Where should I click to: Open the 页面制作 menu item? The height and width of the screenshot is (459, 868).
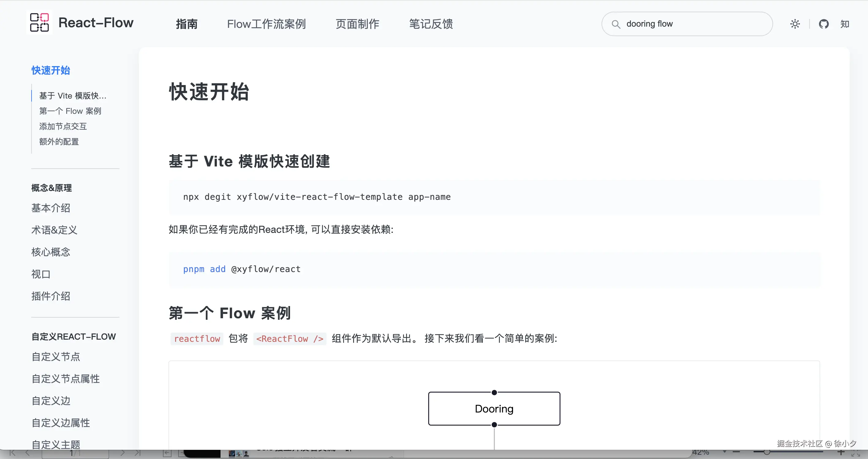coord(357,24)
